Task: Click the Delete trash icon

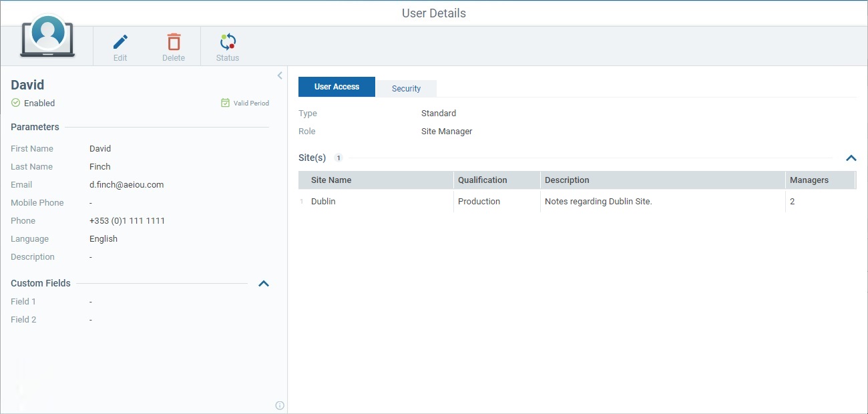Action: point(174,41)
